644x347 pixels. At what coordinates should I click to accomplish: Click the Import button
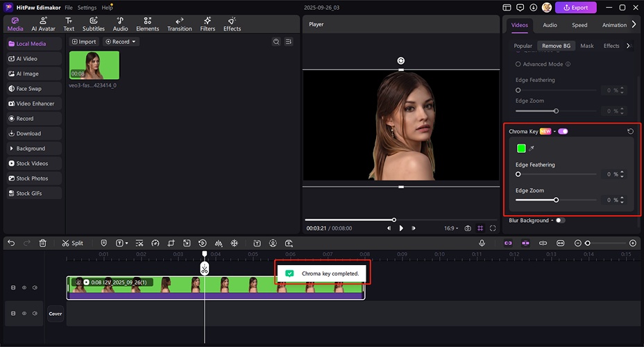click(x=83, y=42)
